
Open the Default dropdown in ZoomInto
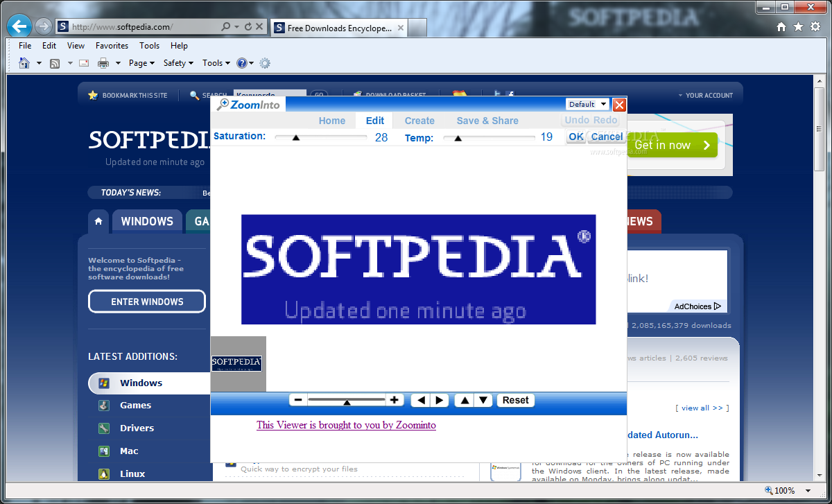[588, 105]
